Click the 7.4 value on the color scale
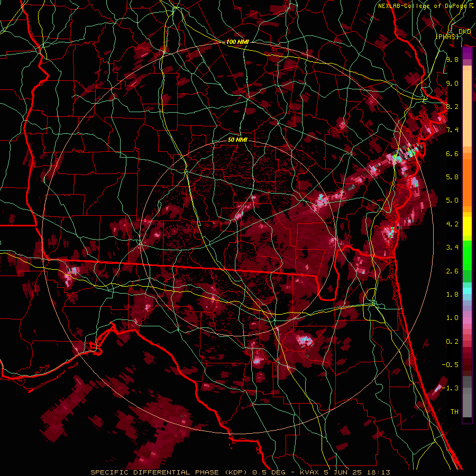The width and height of the screenshot is (476, 476). tap(452, 130)
